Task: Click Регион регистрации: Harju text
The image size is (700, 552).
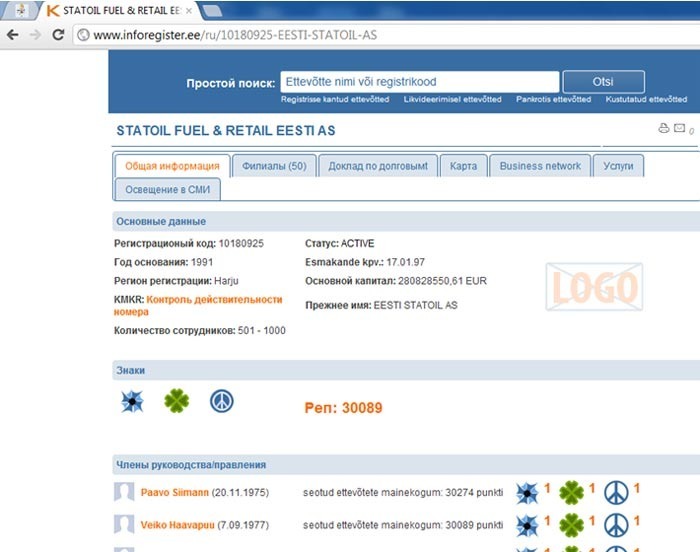Action: (x=176, y=281)
